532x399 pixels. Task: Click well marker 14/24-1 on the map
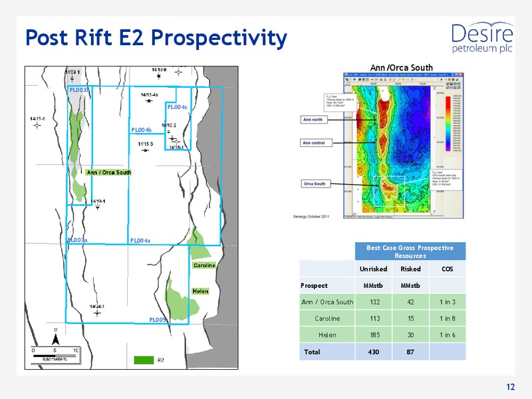click(x=97, y=313)
